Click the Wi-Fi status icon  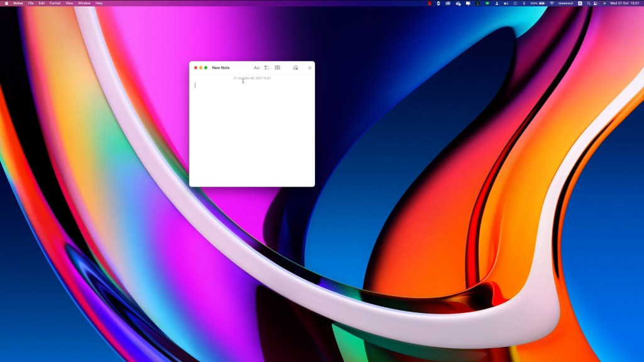[552, 3]
